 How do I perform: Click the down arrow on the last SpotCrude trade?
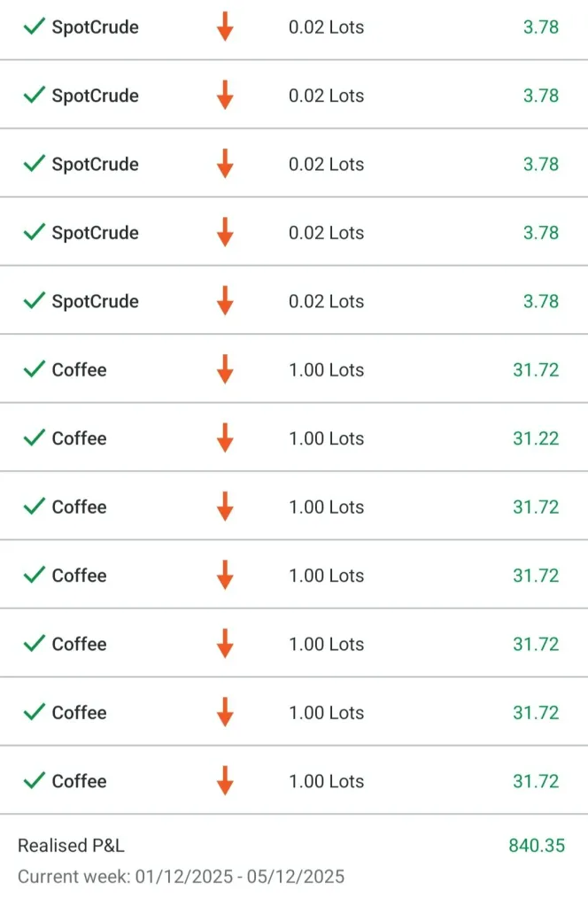click(225, 301)
